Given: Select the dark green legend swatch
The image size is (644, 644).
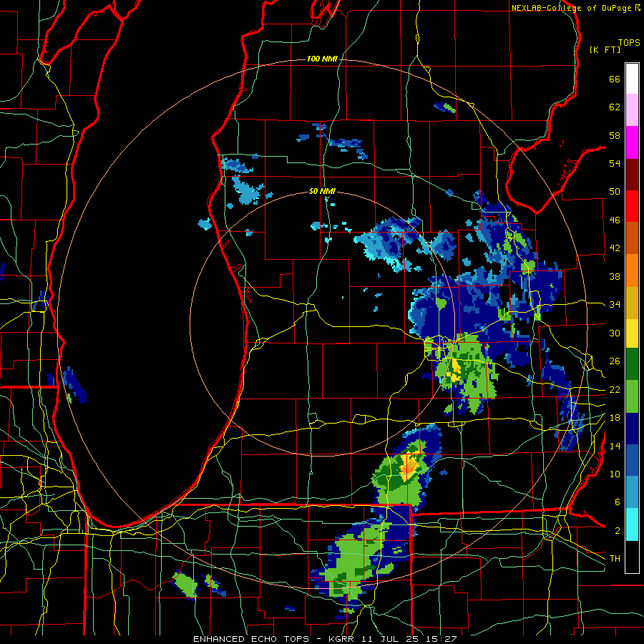Looking at the screenshot, I should 632,364.
